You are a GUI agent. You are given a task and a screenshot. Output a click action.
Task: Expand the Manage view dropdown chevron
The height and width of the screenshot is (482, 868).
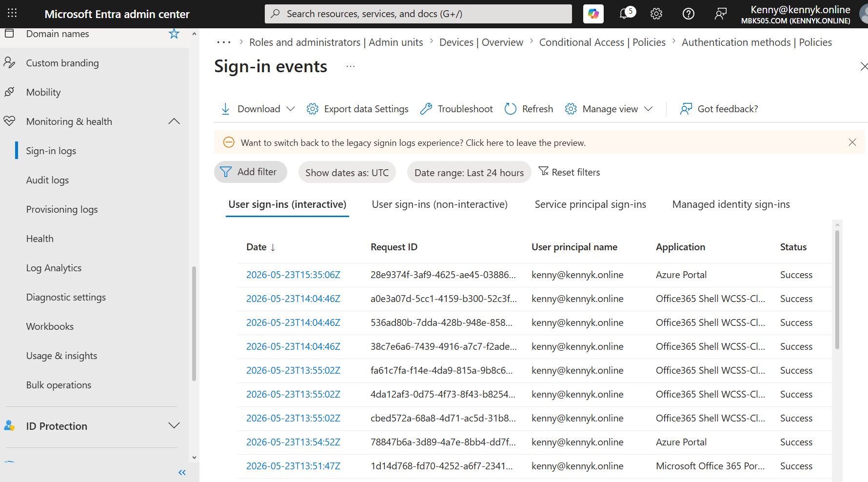click(x=648, y=109)
